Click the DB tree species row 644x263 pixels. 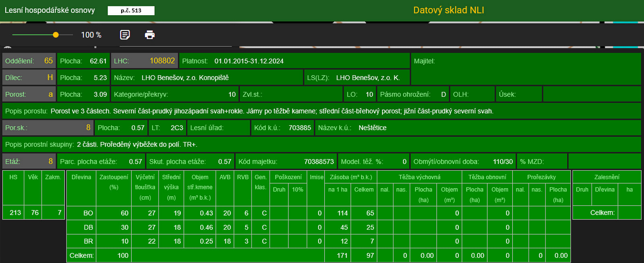coord(318,227)
